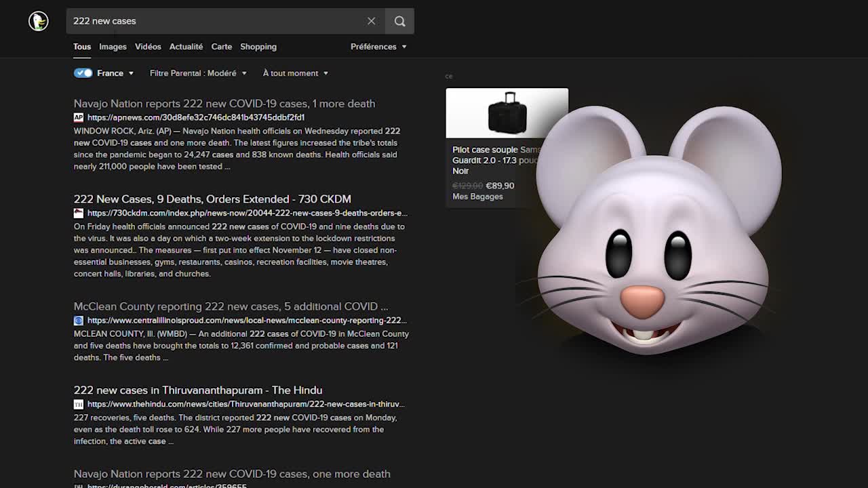This screenshot has height=488, width=868.
Task: Open the 730 CKDM result title
Action: [212, 199]
